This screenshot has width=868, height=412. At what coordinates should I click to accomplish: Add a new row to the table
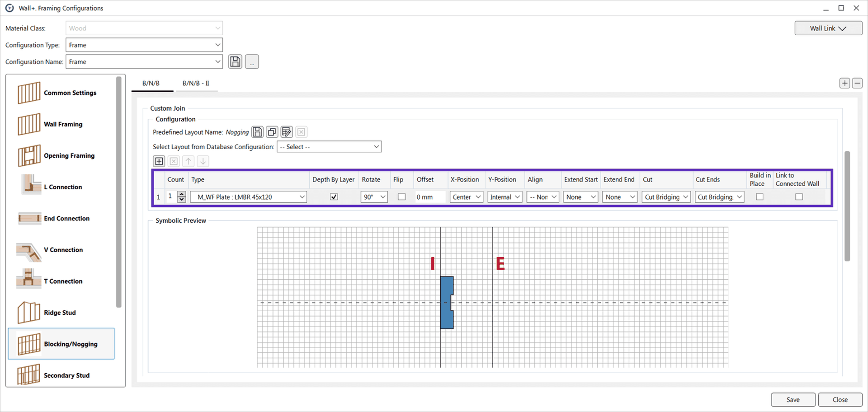pyautogui.click(x=159, y=161)
